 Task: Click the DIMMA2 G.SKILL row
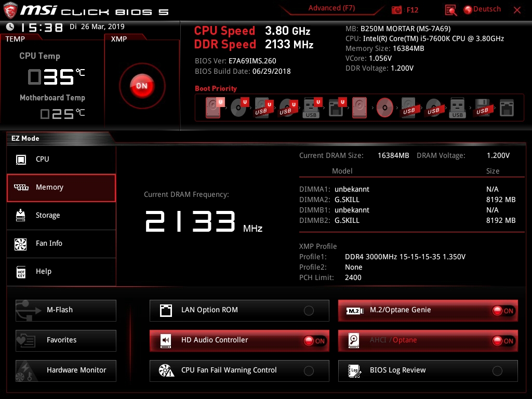coord(407,199)
